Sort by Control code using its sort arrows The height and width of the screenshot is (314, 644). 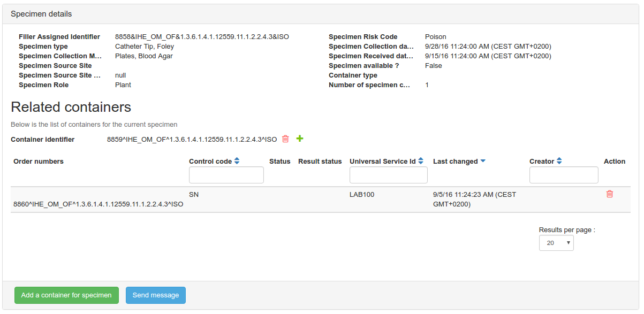237,161
